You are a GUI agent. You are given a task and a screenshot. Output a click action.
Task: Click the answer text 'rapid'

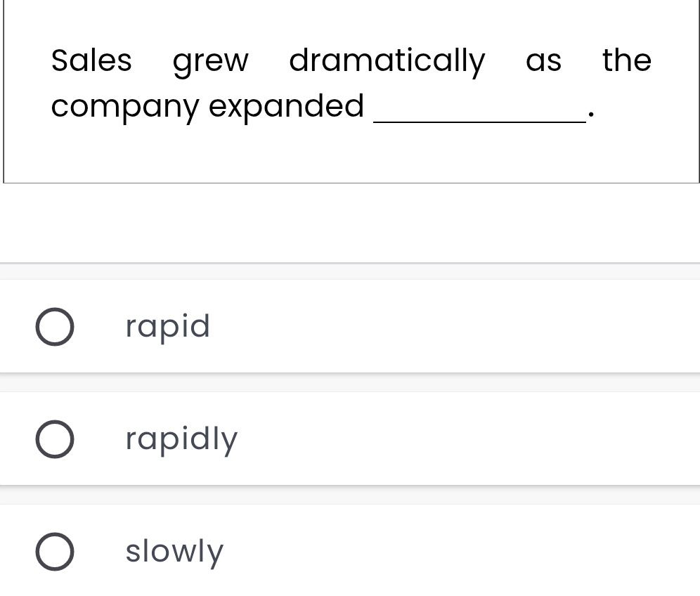(168, 327)
